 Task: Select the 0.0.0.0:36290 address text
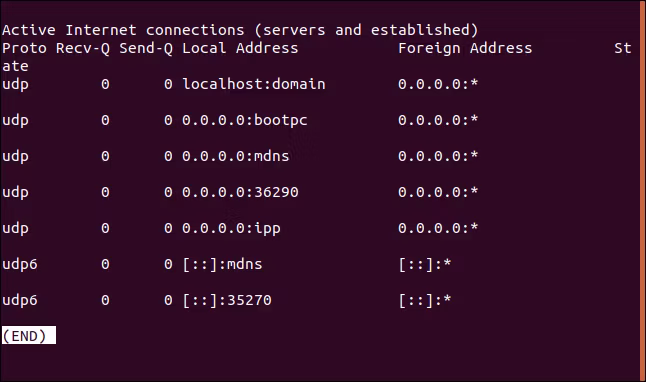(x=240, y=192)
